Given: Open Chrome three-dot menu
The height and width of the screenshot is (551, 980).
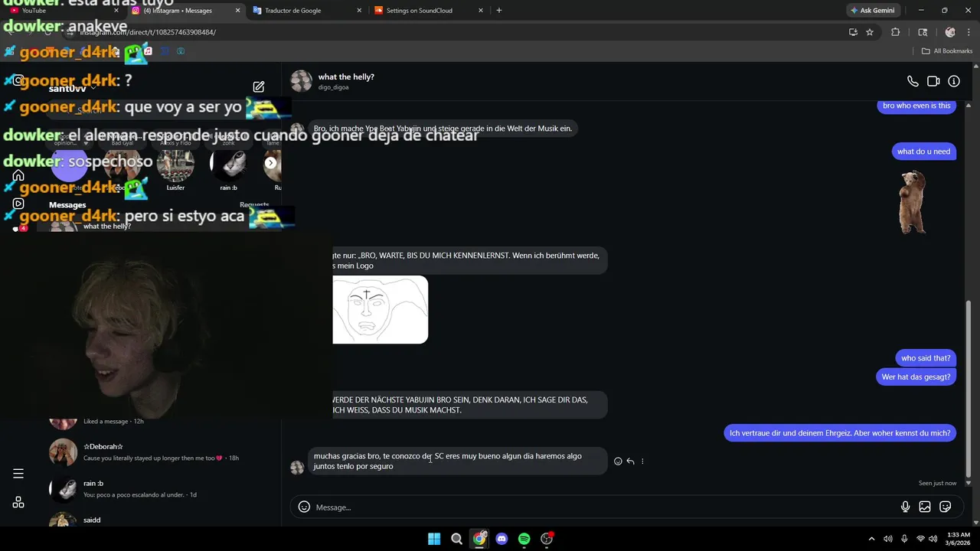Looking at the screenshot, I should tap(968, 32).
